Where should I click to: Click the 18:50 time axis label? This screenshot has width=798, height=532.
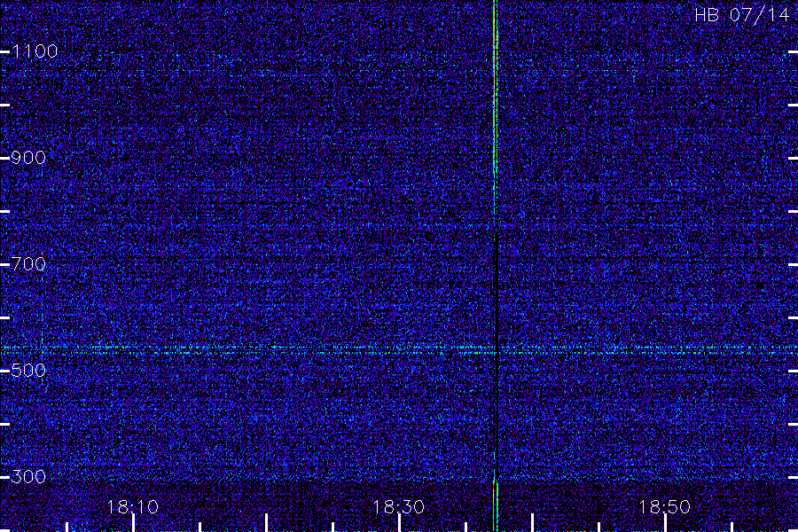(664, 506)
